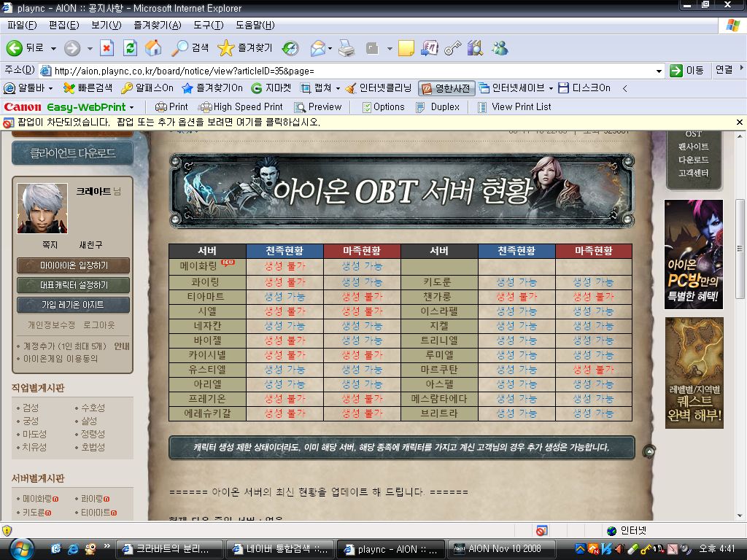The image size is (747, 560).
Task: Click 캡쳐 screen capture button
Action: click(315, 88)
